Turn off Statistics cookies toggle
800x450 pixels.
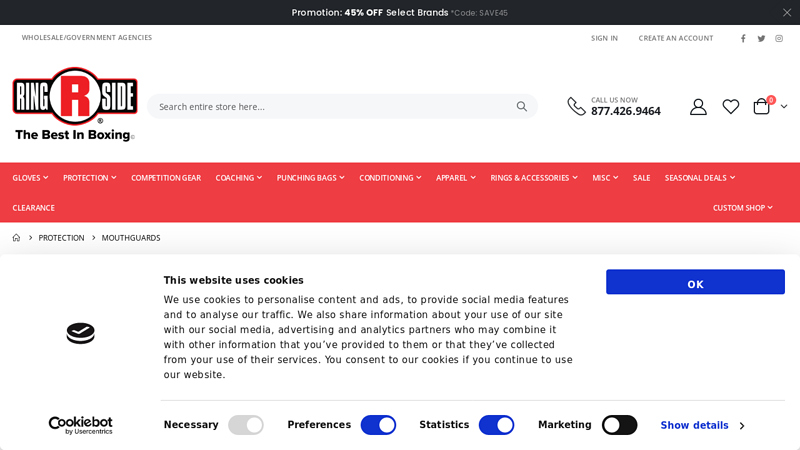(496, 425)
